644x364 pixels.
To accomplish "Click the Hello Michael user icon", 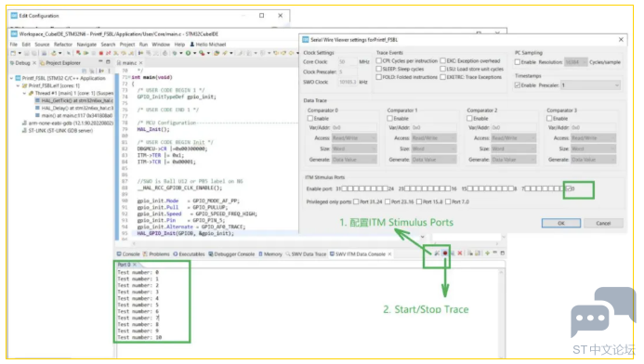I will (192, 45).
